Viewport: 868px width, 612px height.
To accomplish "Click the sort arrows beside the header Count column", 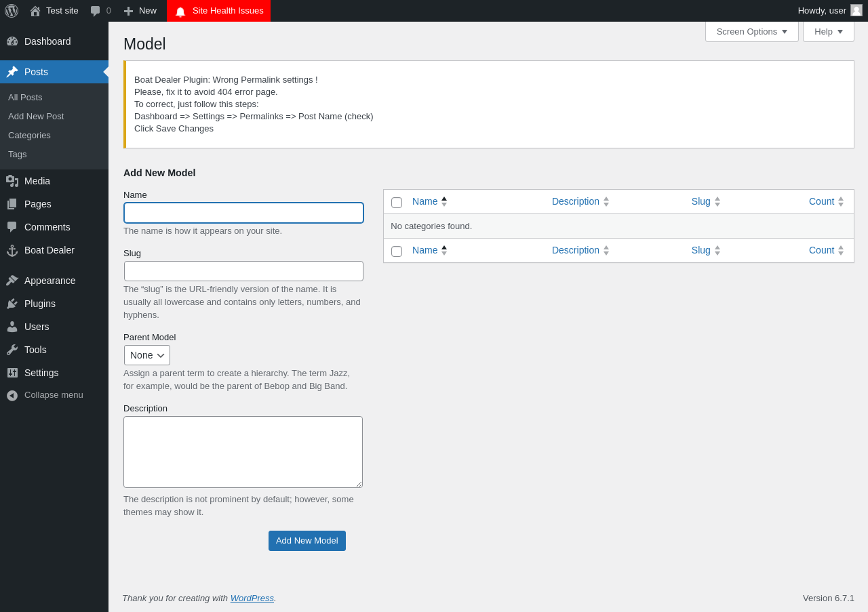I will (841, 201).
